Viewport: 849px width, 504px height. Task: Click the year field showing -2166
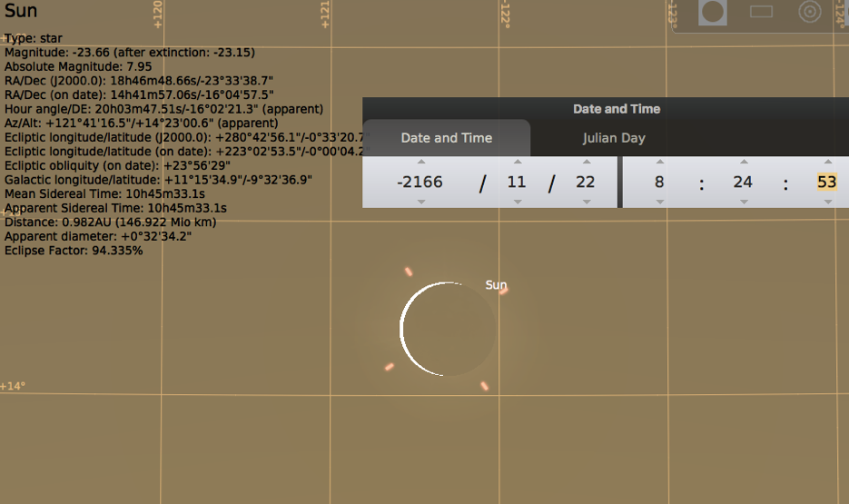[420, 182]
